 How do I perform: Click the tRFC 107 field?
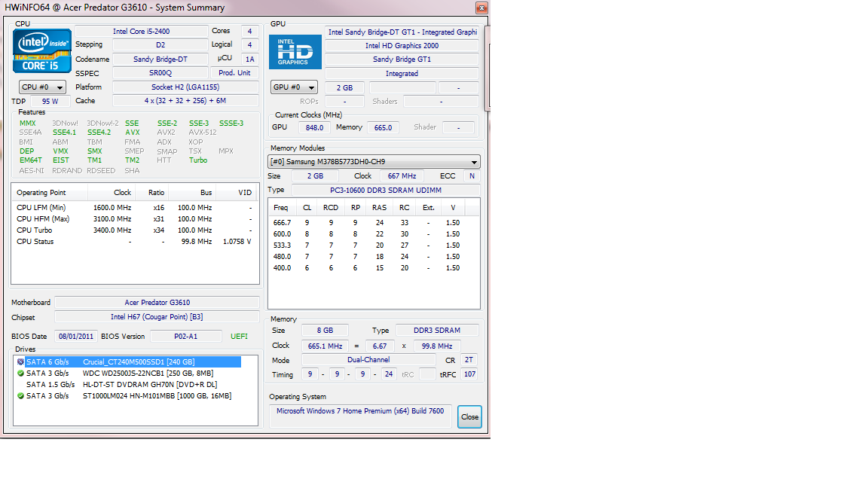click(x=469, y=374)
